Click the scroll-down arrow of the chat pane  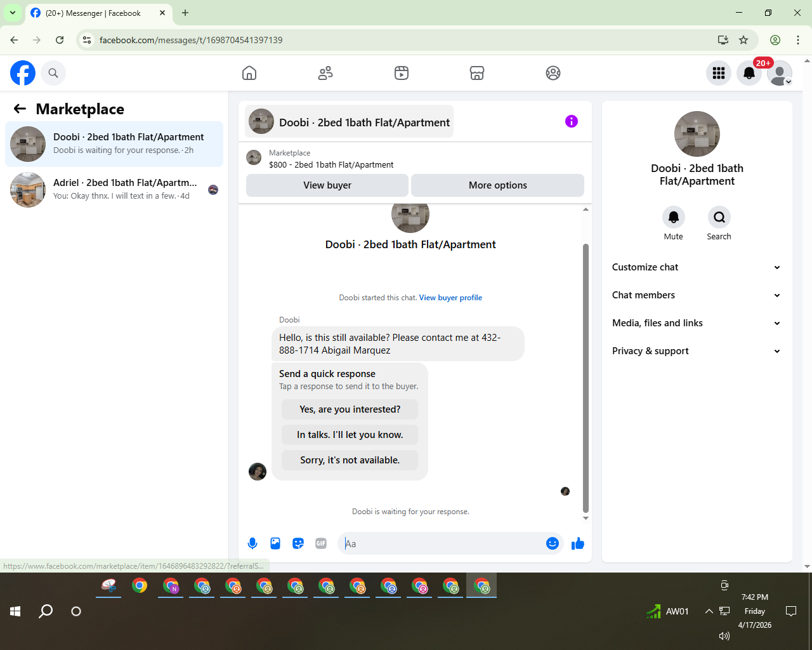point(586,518)
